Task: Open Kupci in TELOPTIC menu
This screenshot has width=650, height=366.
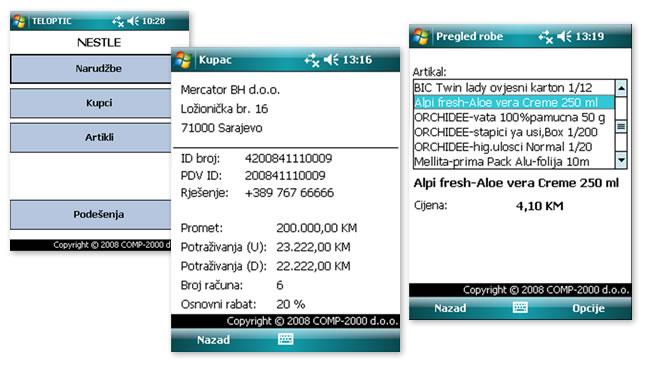Action: point(91,103)
